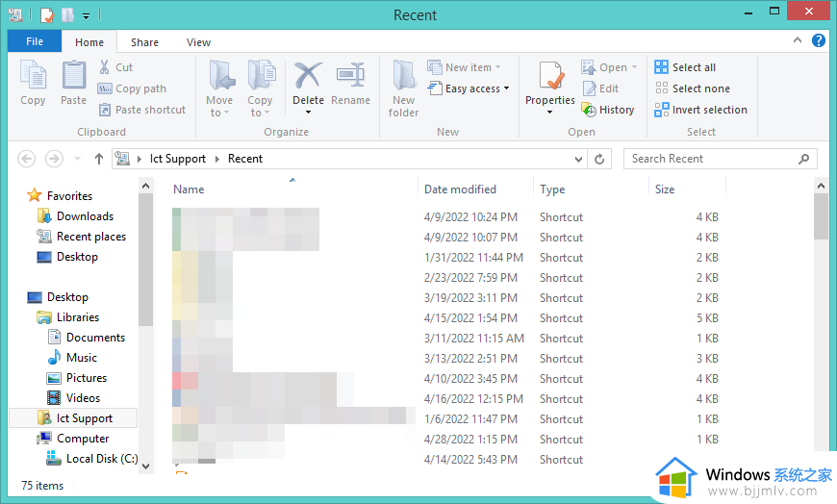Click the Copy icon in Clipboard group
This screenshot has width=837, height=504.
coord(33,75)
